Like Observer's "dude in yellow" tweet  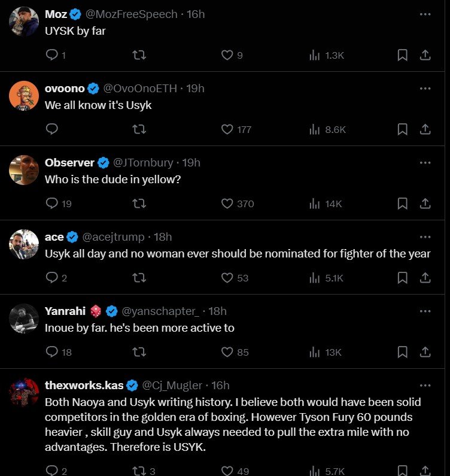227,204
